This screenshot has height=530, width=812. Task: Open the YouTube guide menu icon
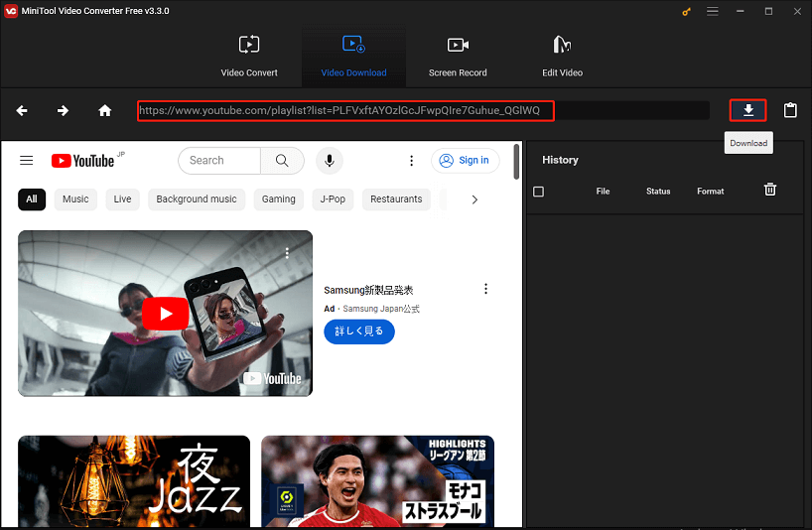click(x=27, y=161)
